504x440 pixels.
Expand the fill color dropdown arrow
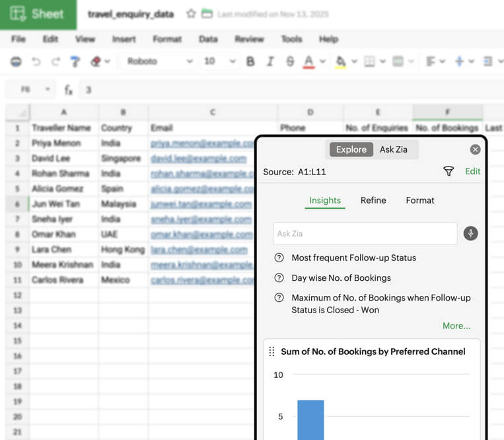click(354, 61)
